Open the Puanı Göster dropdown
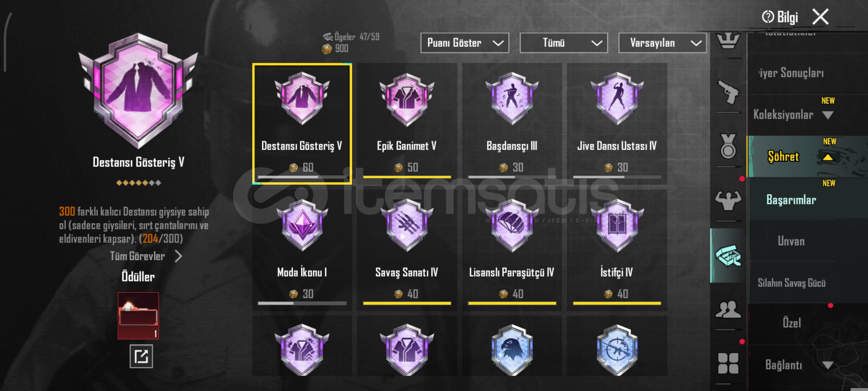This screenshot has width=868, height=391. coord(465,43)
